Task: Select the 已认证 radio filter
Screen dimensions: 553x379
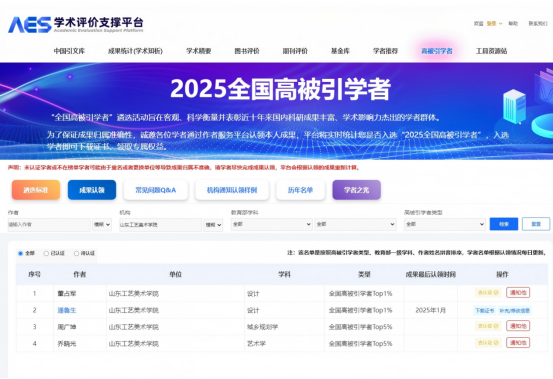Action: (x=46, y=253)
